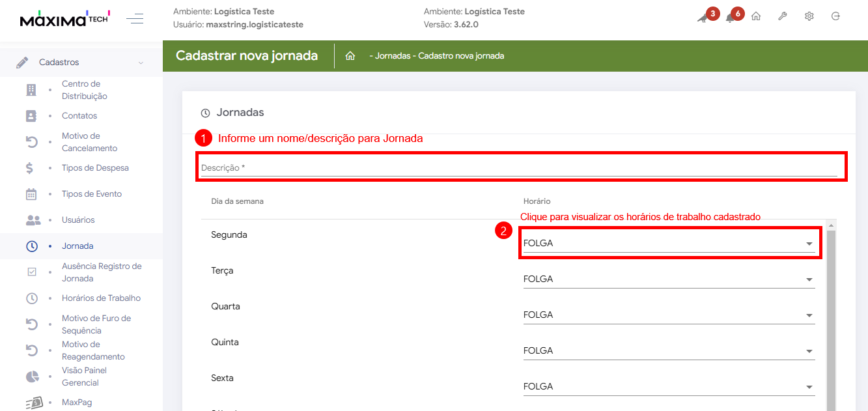Open Usuários menu item
868x411 pixels.
click(x=78, y=220)
